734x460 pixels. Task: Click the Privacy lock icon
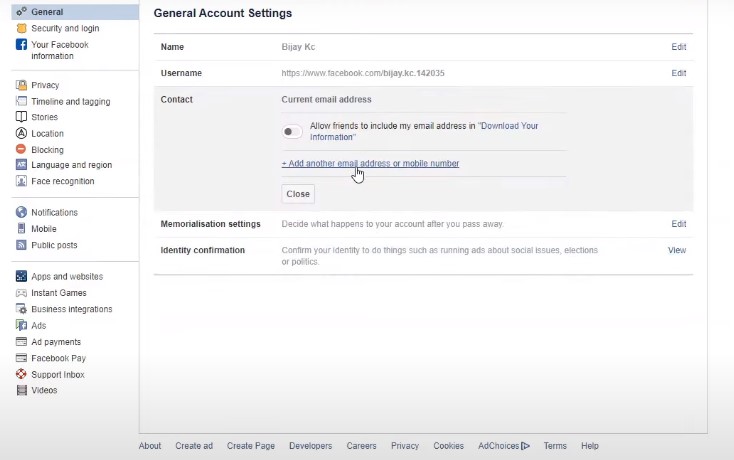(x=22, y=85)
